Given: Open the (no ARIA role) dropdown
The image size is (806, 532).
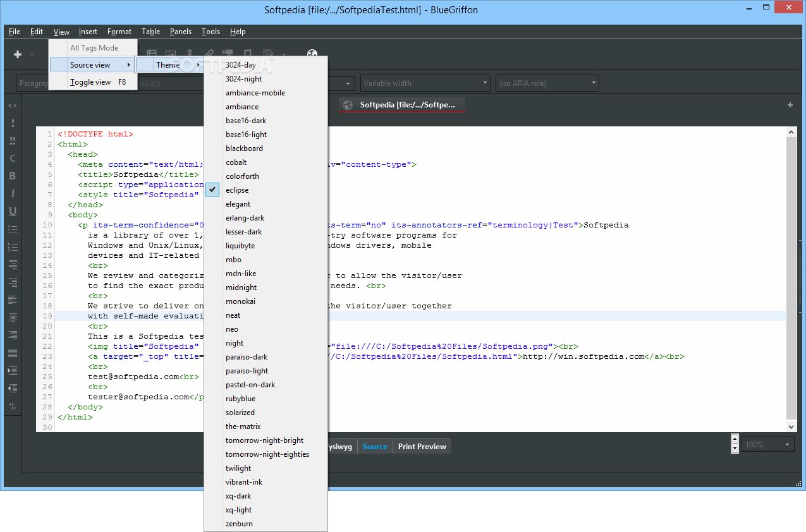Looking at the screenshot, I should click(547, 83).
